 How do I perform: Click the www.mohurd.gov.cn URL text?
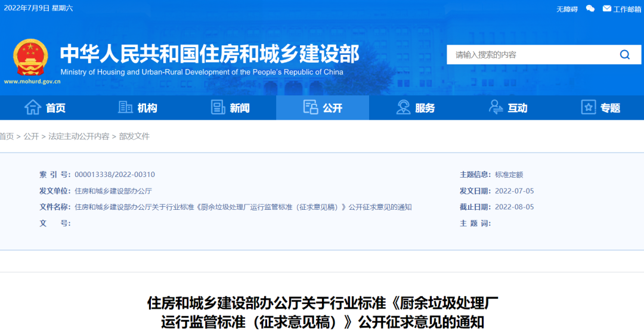[32, 81]
